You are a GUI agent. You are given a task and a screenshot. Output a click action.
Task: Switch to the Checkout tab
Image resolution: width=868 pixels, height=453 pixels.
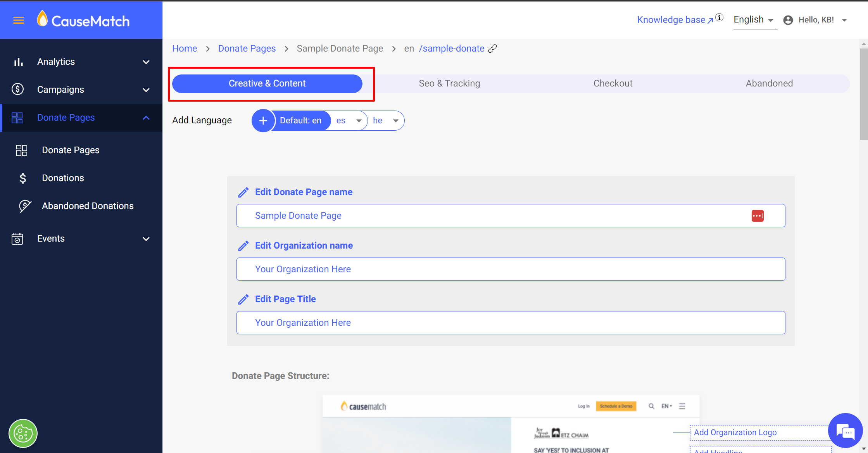613,83
